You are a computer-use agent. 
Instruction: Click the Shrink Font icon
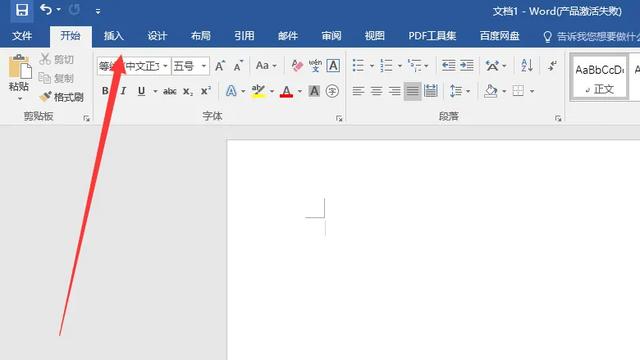[238, 66]
